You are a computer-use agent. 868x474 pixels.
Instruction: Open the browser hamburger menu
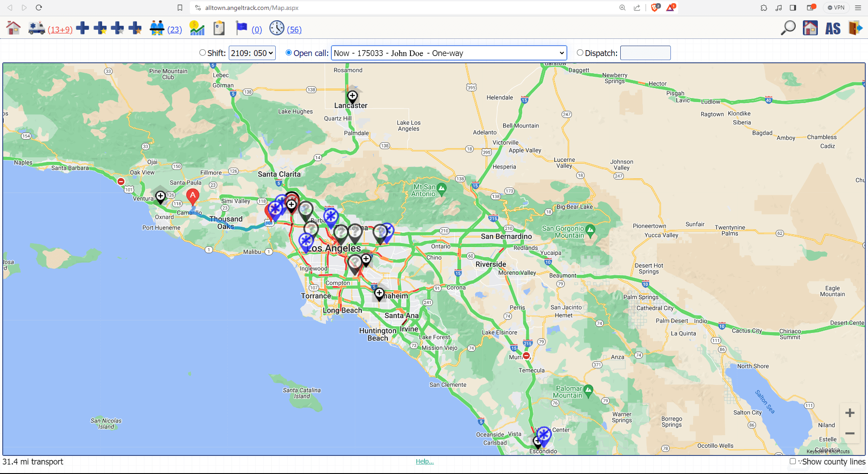point(858,8)
